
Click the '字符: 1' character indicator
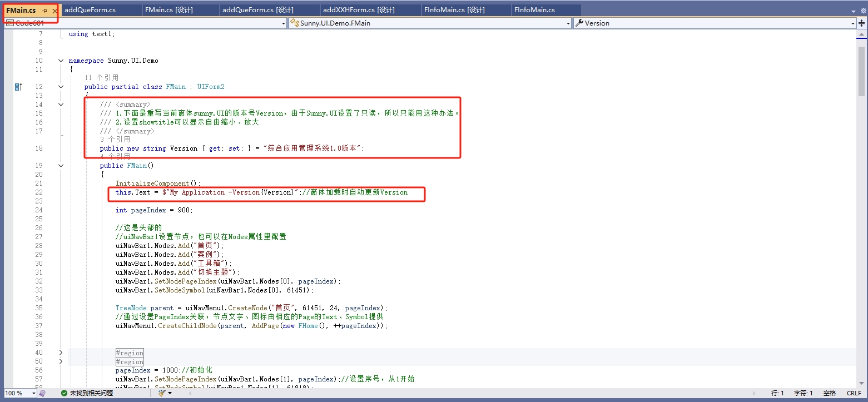coord(803,393)
